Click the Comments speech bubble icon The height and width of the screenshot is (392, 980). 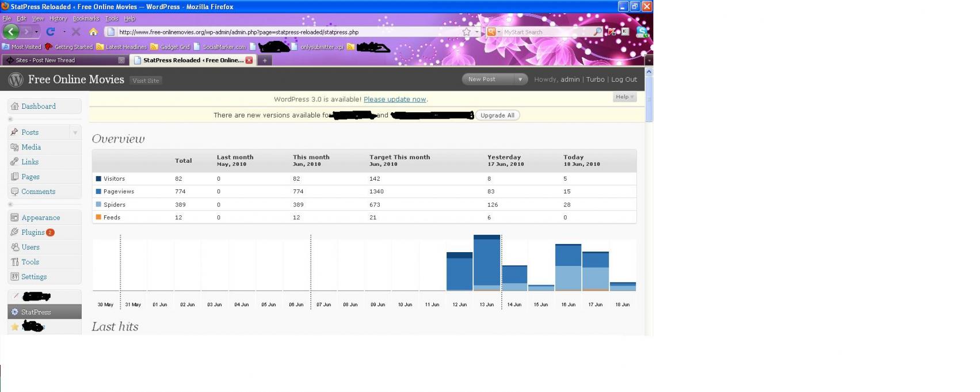point(15,192)
